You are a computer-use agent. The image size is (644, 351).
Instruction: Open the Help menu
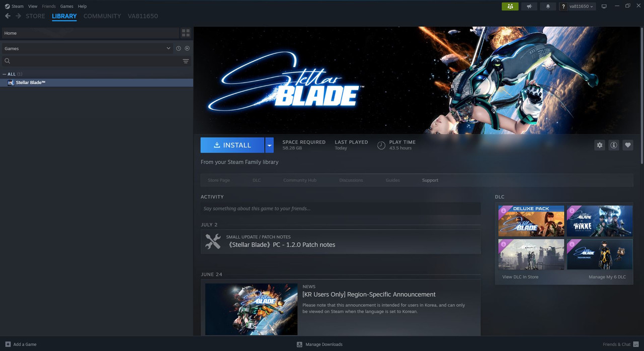point(82,6)
